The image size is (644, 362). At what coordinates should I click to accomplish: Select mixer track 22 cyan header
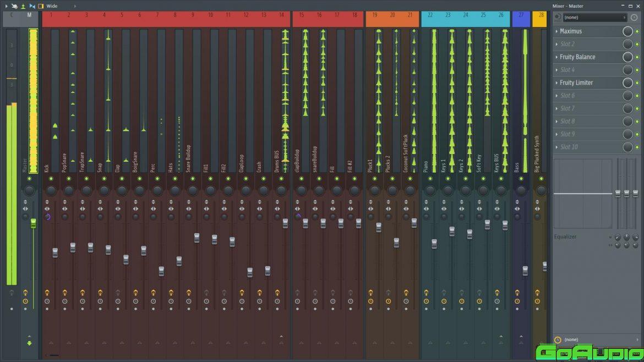coord(430,19)
